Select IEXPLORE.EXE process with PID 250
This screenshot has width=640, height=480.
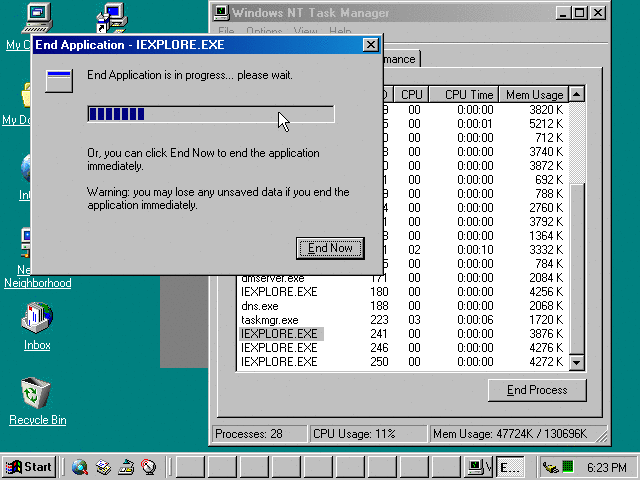point(402,362)
